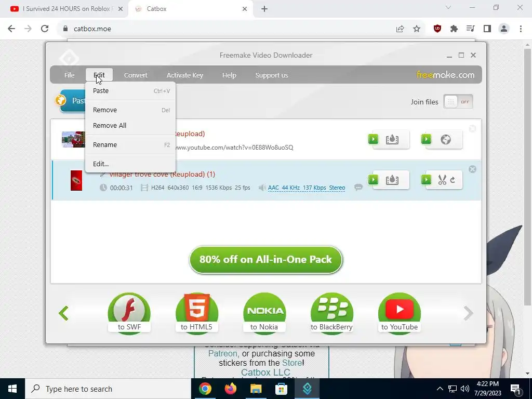Click the browser page vertical scrollbar
The height and width of the screenshot is (399, 532).
[x=527, y=177]
